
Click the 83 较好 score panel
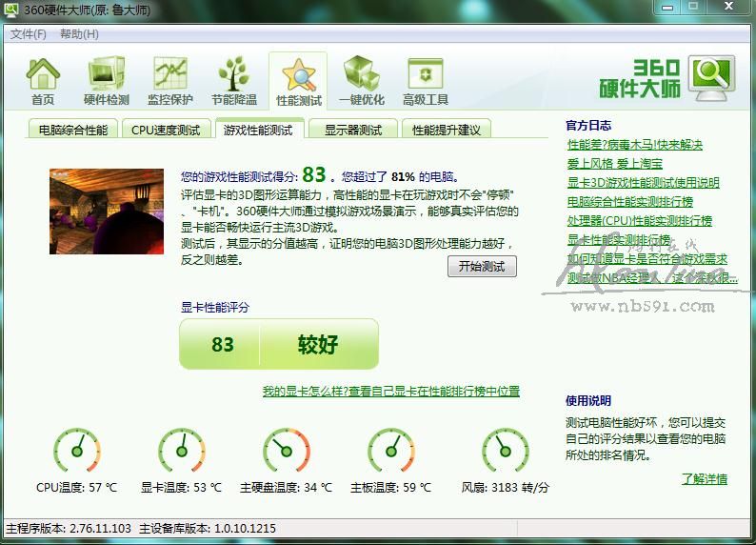tap(279, 344)
